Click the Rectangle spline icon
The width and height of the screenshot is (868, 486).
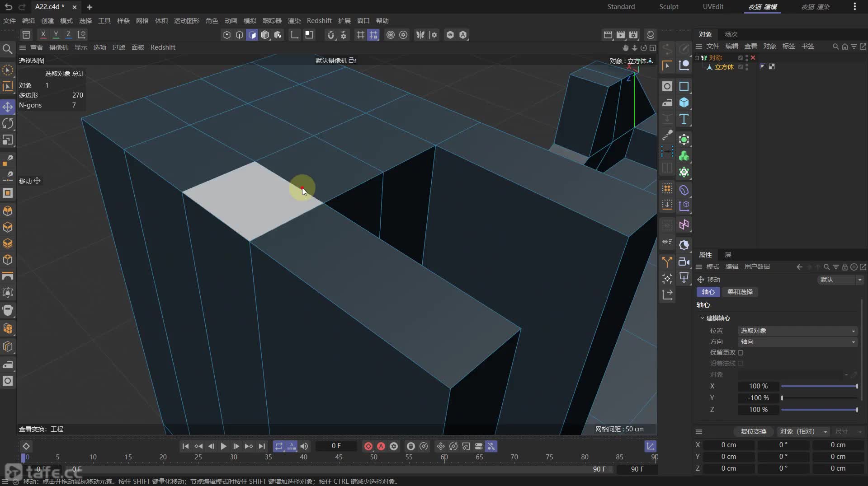tap(684, 86)
